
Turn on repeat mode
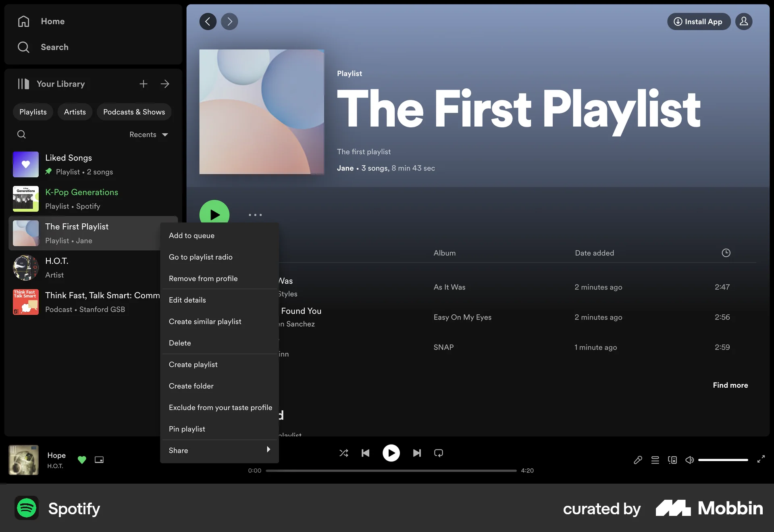click(438, 453)
